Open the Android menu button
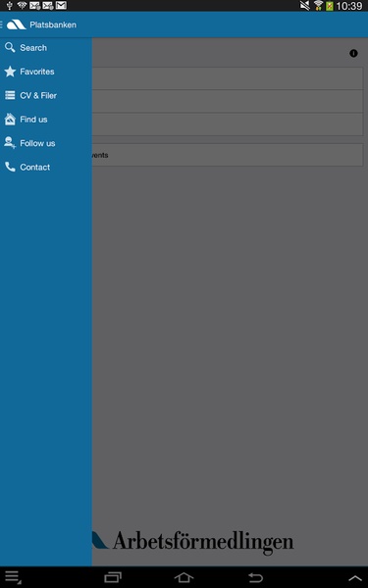 pos(13,577)
